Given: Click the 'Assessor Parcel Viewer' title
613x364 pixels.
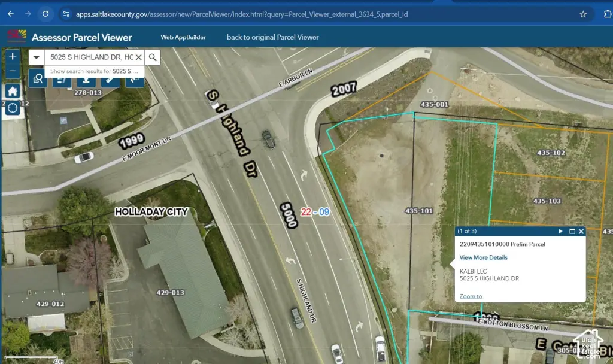Looking at the screenshot, I should (x=81, y=37).
